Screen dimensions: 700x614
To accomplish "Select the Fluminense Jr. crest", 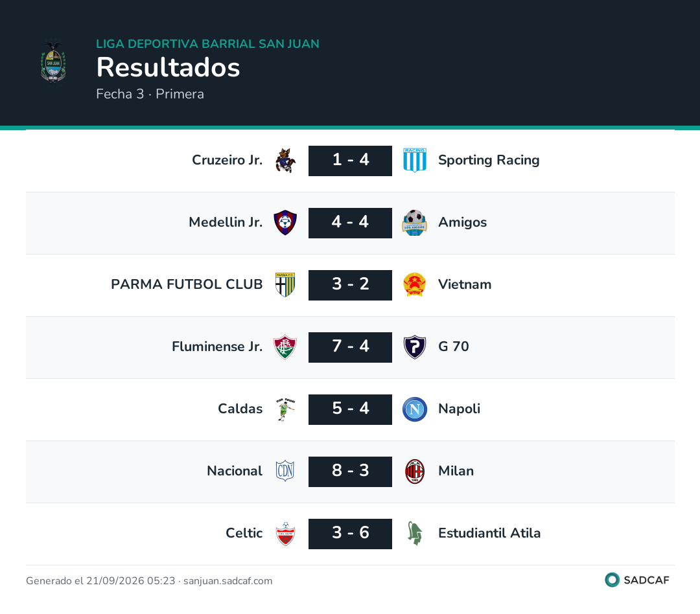I will point(285,347).
